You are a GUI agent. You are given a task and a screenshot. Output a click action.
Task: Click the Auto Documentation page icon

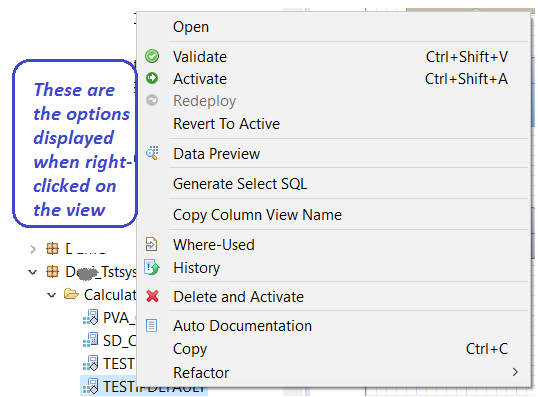(x=152, y=325)
